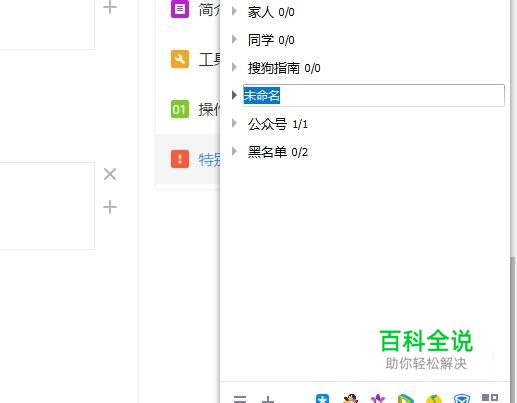This screenshot has width=517, height=403.
Task: Open the blue shield PC manager icon
Action: coord(462,399)
